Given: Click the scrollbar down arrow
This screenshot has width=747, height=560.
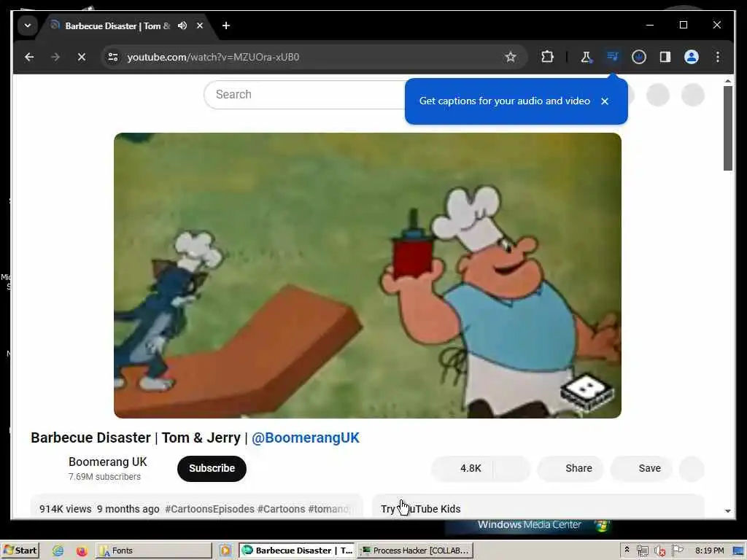Looking at the screenshot, I should pyautogui.click(x=727, y=511).
